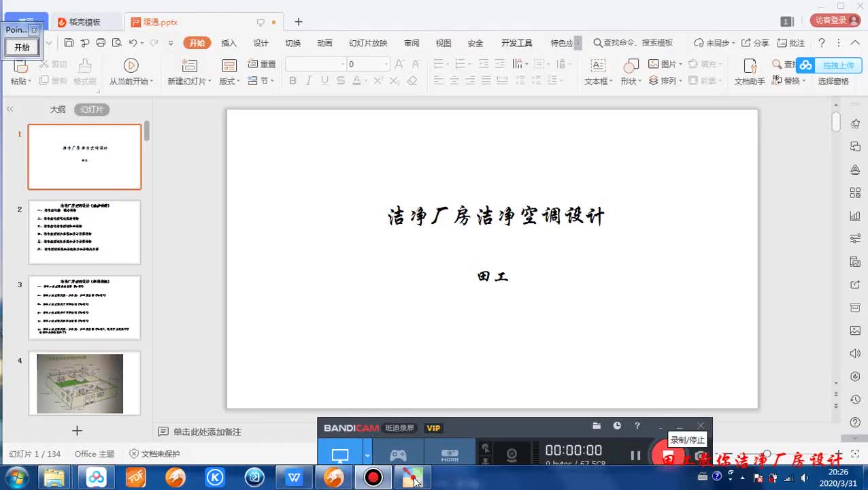Click the Save icon in quick access toolbar
The image size is (868, 490).
[x=69, y=43]
